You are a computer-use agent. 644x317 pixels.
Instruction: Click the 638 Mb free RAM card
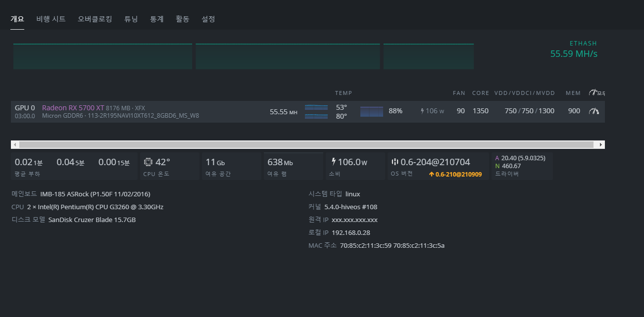pos(294,166)
